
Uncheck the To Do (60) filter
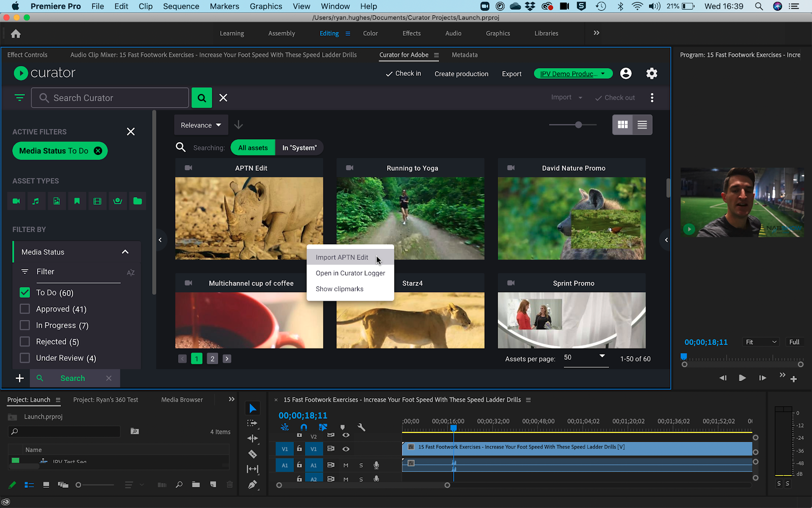[x=24, y=293]
